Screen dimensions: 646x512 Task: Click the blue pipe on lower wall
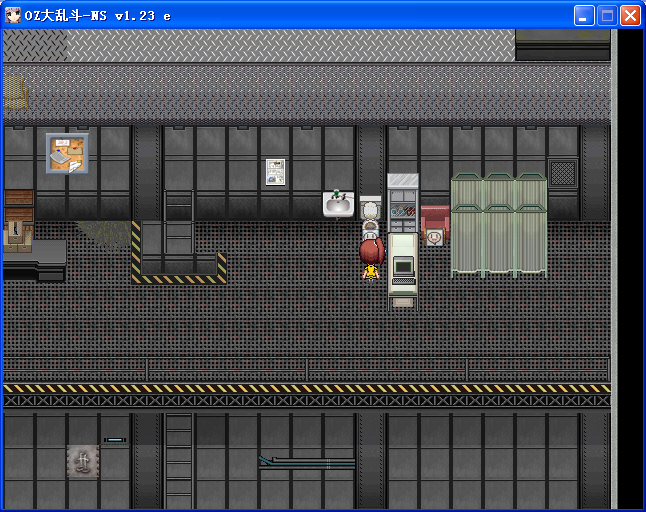307,463
